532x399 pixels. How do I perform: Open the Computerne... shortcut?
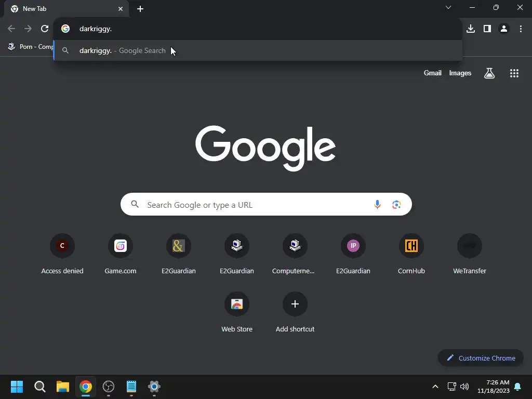click(x=295, y=254)
